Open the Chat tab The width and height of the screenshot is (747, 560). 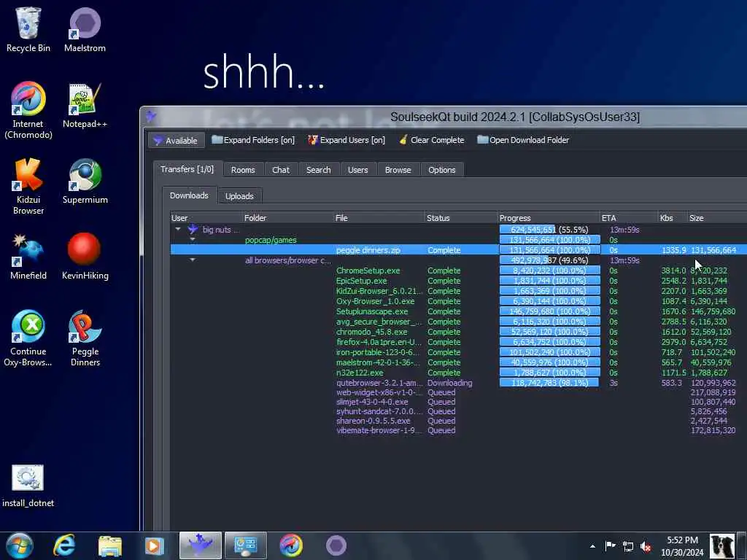coord(281,170)
